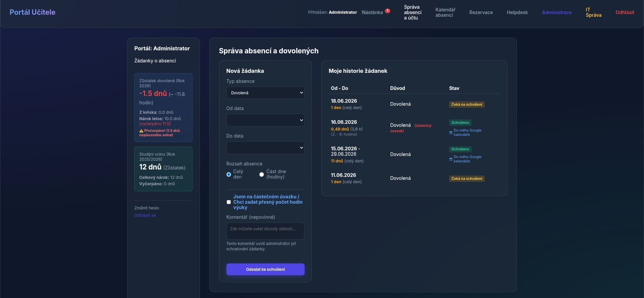Expand the Od data dropdown
Screen dimensions: 644x298
click(x=265, y=120)
